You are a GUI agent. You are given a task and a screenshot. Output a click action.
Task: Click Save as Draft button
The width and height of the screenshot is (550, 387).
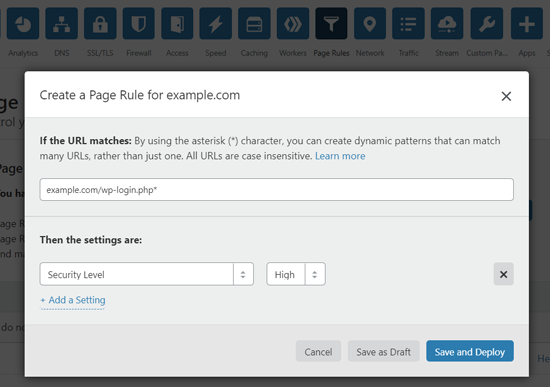click(383, 351)
